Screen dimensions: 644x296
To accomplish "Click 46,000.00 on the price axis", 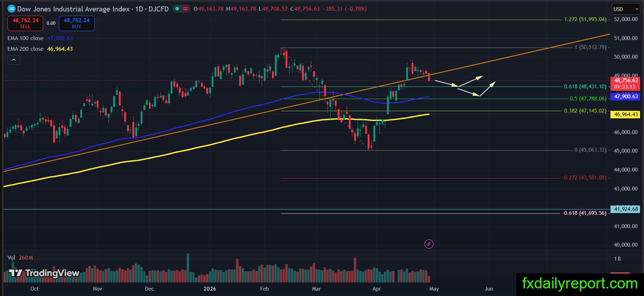I will coord(626,132).
